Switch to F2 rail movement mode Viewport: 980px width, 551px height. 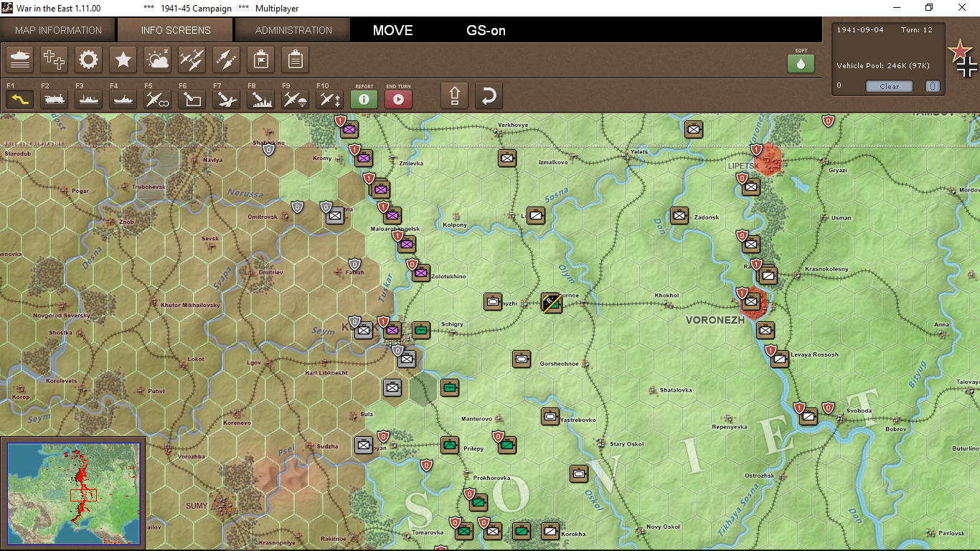[54, 99]
